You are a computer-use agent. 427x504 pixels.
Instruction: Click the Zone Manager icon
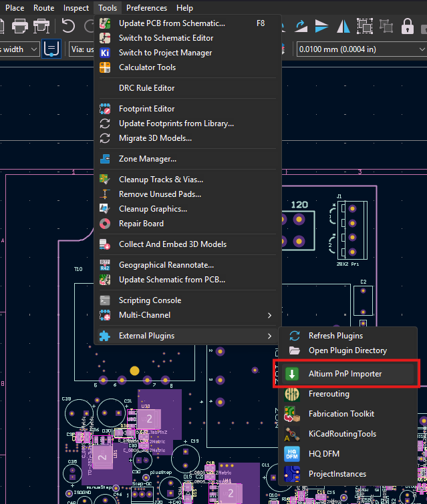click(105, 159)
